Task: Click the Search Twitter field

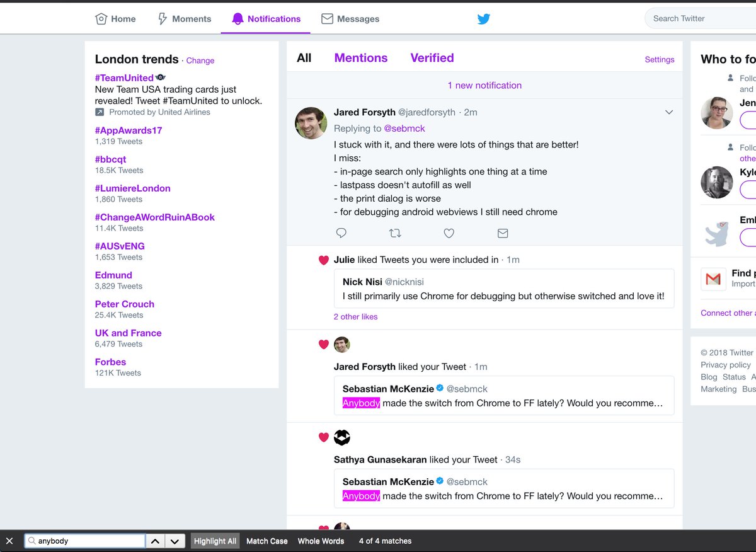Action: pos(700,19)
